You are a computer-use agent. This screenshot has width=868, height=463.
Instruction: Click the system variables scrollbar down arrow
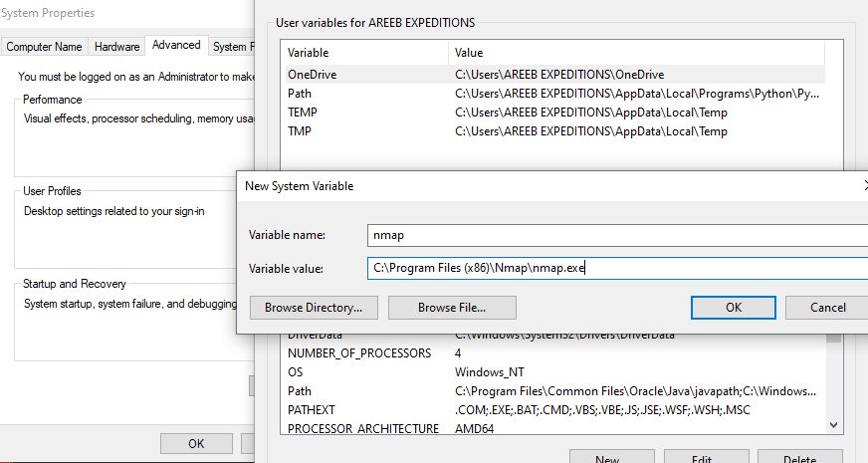[834, 425]
